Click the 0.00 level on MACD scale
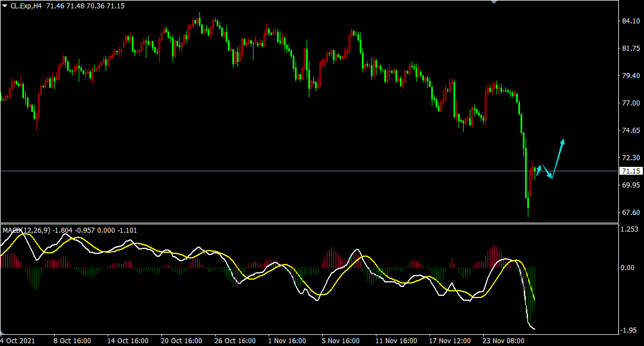The image size is (644, 346). [x=628, y=268]
